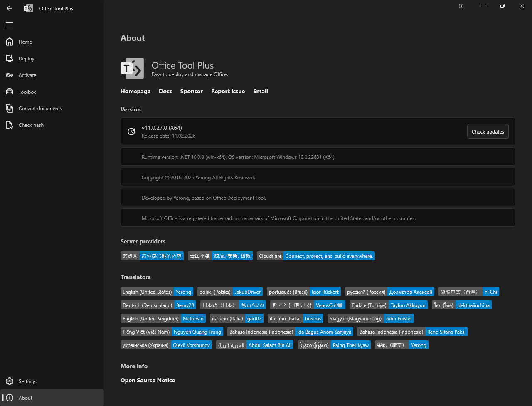Click the Activate key icon
The image size is (532, 406).
(10, 75)
